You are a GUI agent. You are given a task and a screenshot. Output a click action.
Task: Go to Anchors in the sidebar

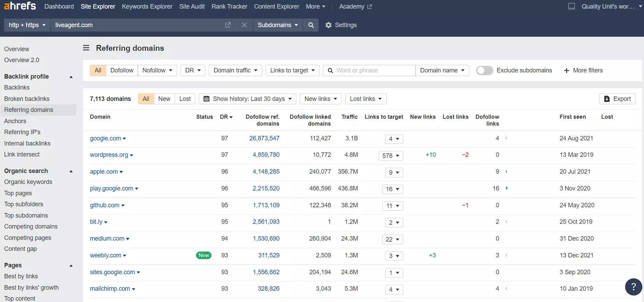(x=15, y=121)
